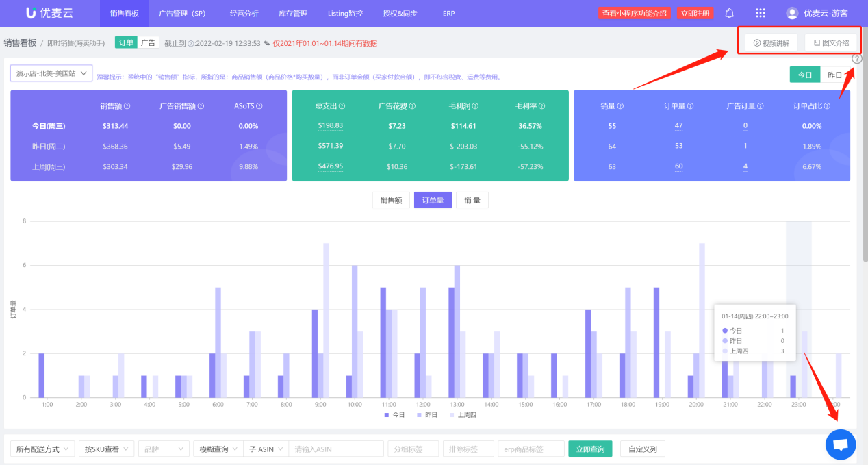868x465 pixels.
Task: Open Listing监控 navigation tab
Action: tap(344, 13)
